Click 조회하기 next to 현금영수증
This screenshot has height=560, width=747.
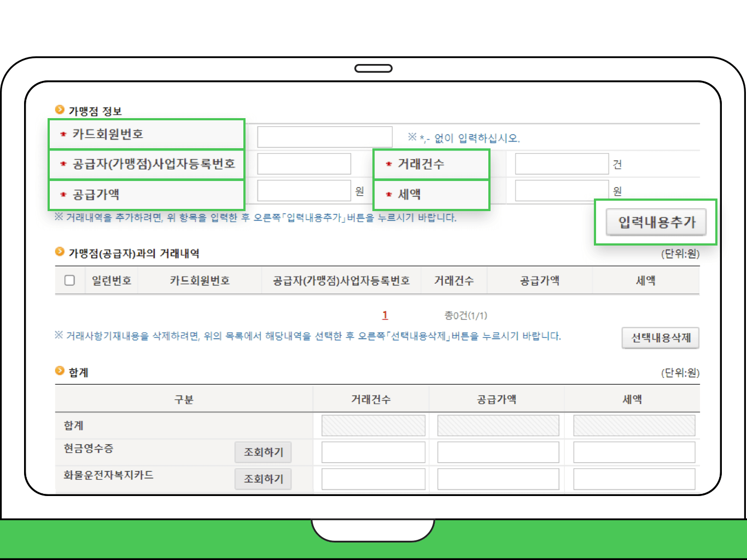click(x=263, y=452)
